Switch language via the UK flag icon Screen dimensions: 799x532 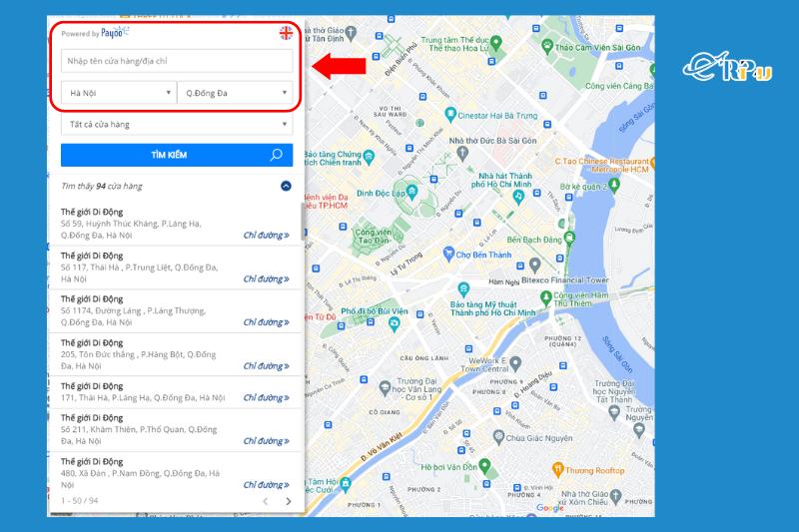287,33
